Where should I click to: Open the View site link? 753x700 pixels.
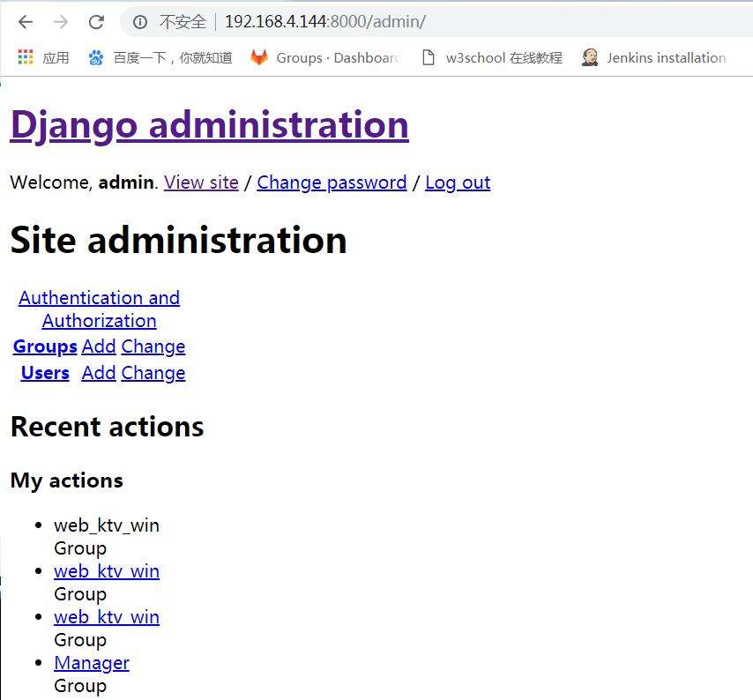[201, 182]
